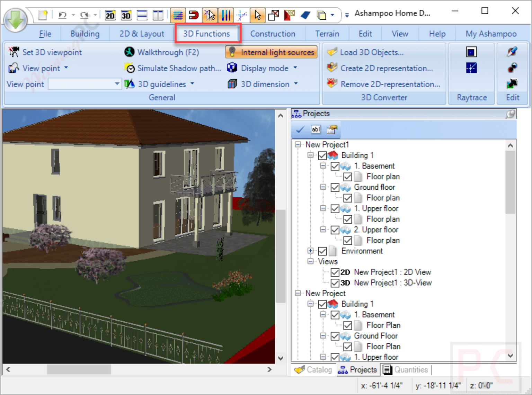Toggle the grid icon in toolbar
Viewport: 532px width, 395px height.
coord(178,15)
